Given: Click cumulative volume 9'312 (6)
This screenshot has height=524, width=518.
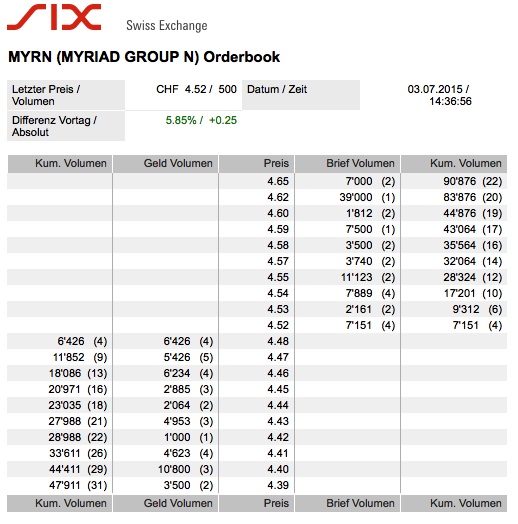Looking at the screenshot, I should pyautogui.click(x=477, y=309).
